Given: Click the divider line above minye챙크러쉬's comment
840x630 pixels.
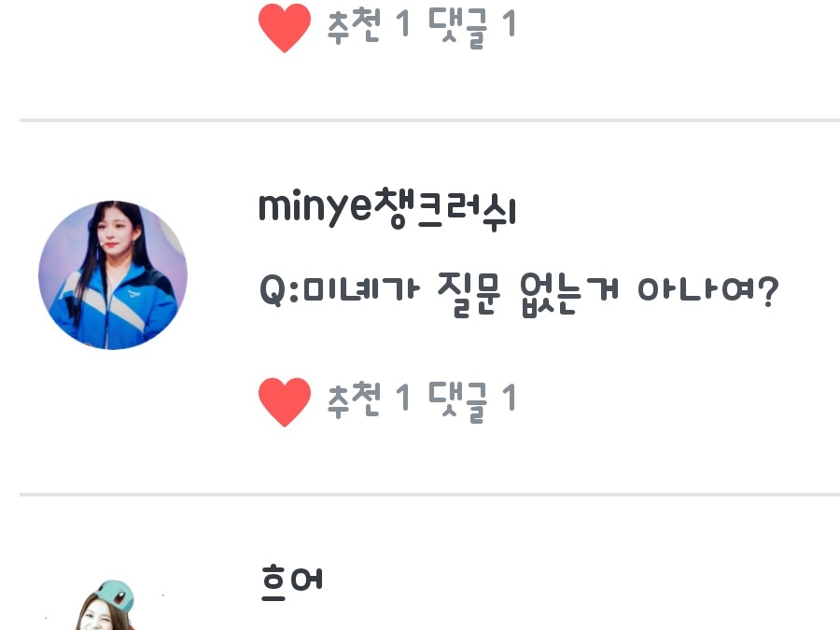Looking at the screenshot, I should click(429, 120).
